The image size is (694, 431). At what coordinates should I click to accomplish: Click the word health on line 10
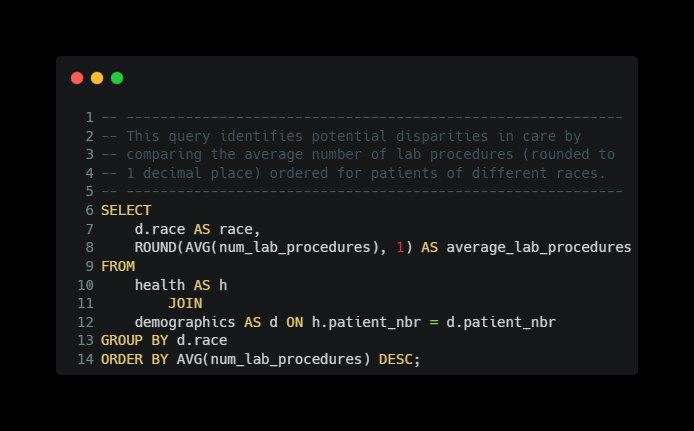tap(160, 285)
